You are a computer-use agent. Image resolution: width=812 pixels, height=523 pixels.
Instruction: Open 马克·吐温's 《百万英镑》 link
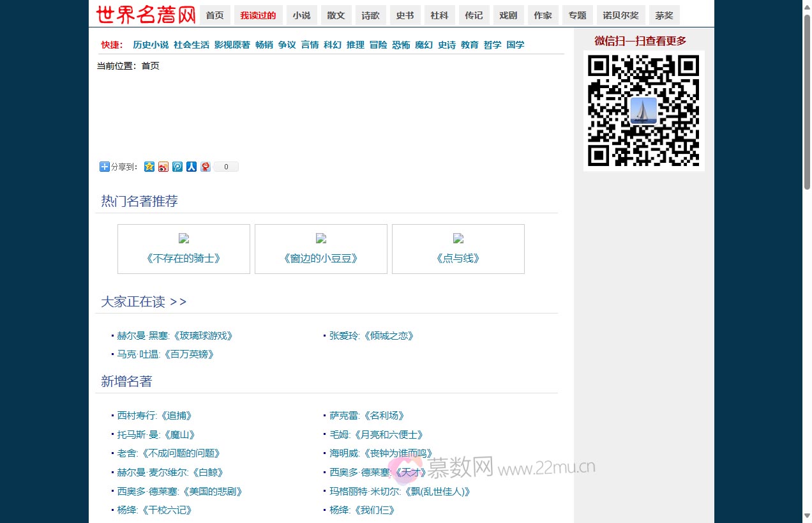click(x=166, y=354)
